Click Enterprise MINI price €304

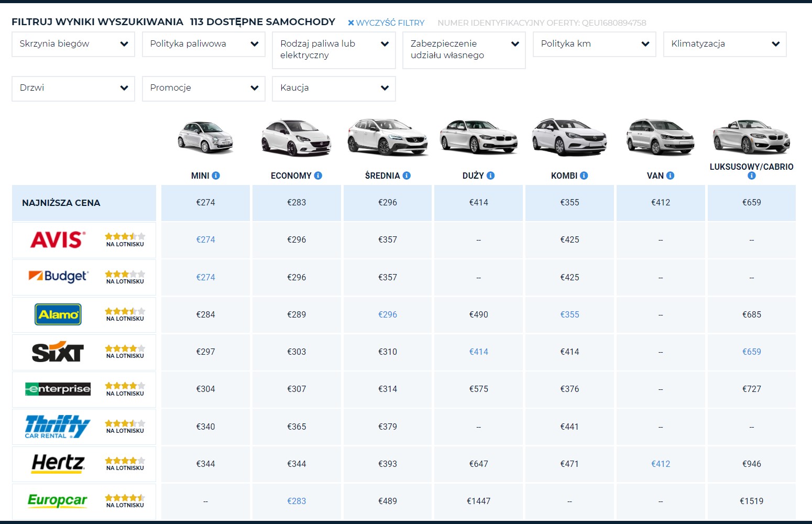pyautogui.click(x=205, y=389)
